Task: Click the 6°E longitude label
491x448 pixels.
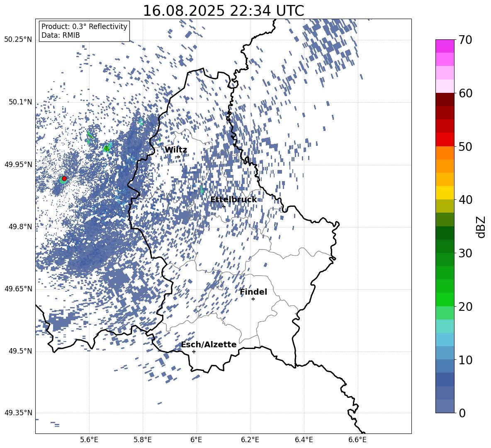Action: coord(196,440)
